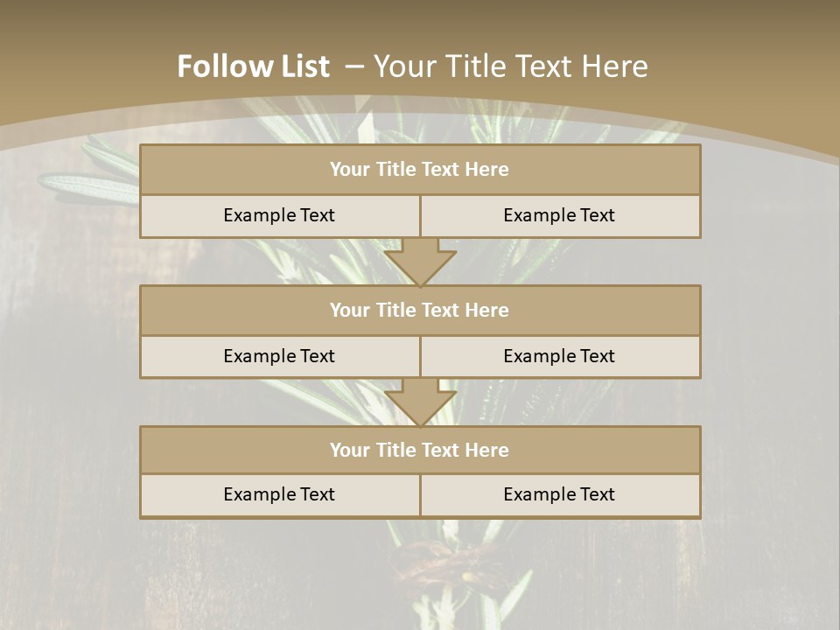The width and height of the screenshot is (840, 630).
Task: Click the right Example Text cell in third box
Action: [x=559, y=495]
